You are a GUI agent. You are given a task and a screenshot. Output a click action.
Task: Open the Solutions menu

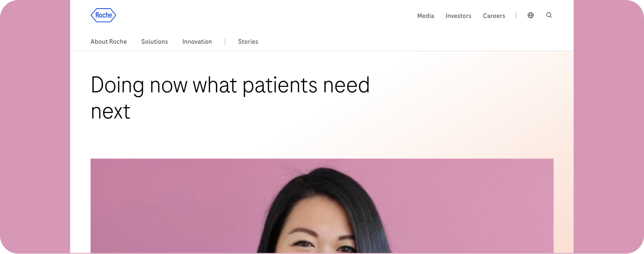click(154, 41)
